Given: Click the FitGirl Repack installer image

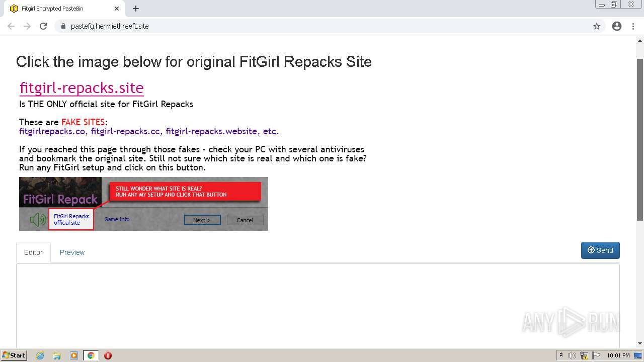Looking at the screenshot, I should 143,204.
